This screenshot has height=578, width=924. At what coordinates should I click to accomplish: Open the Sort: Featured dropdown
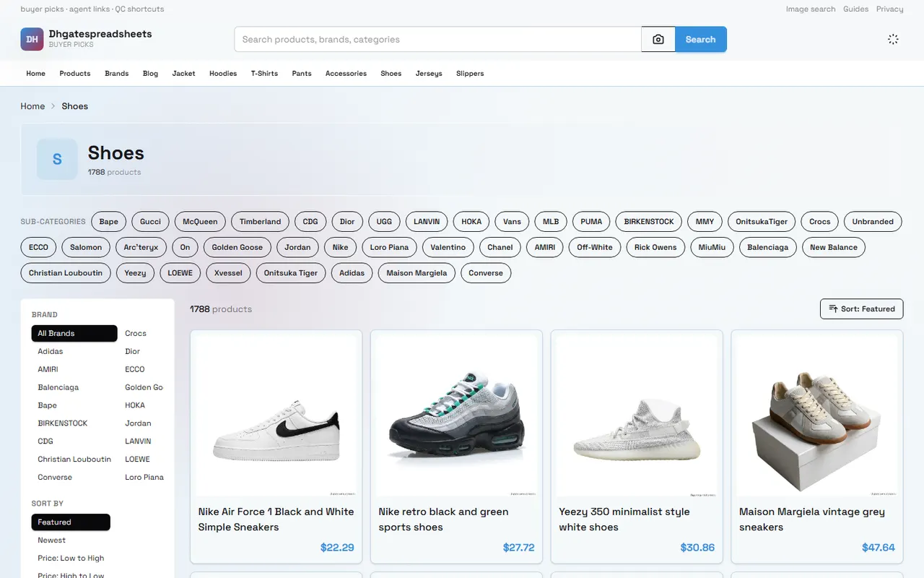click(x=861, y=309)
